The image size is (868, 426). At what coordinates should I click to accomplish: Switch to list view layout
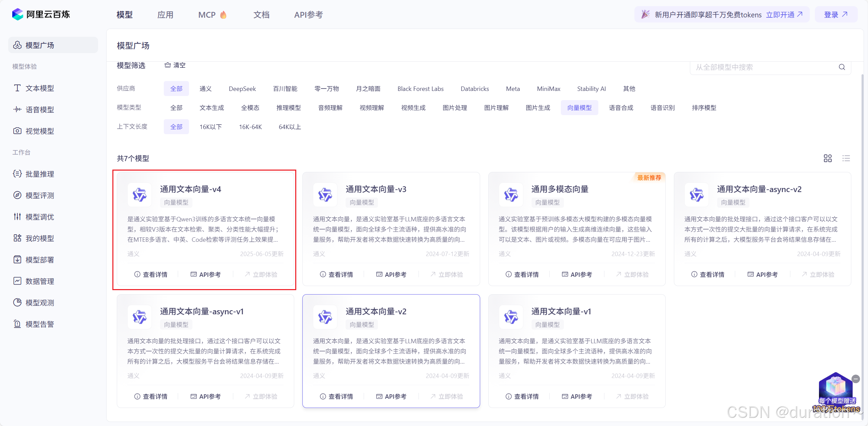(846, 158)
